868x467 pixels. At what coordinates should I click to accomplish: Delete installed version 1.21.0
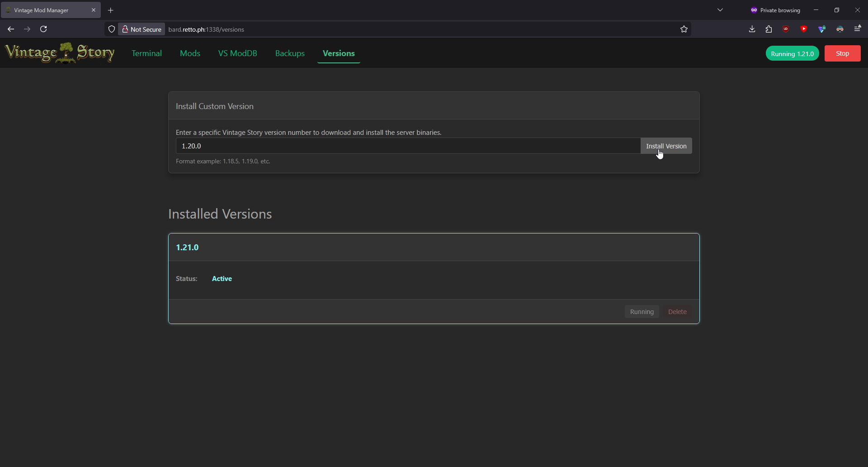(x=677, y=312)
